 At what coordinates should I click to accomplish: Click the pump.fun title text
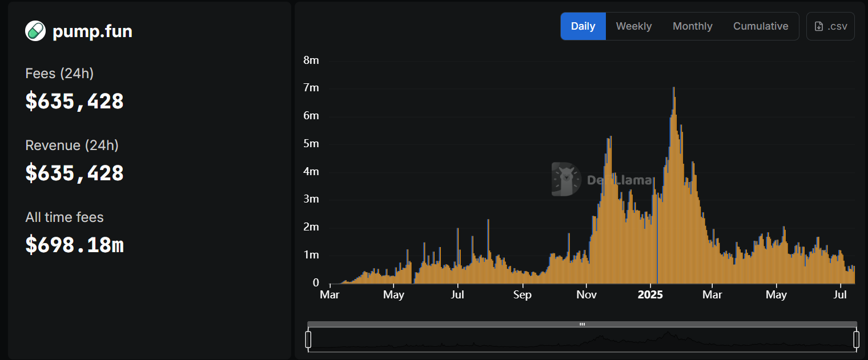point(93,31)
